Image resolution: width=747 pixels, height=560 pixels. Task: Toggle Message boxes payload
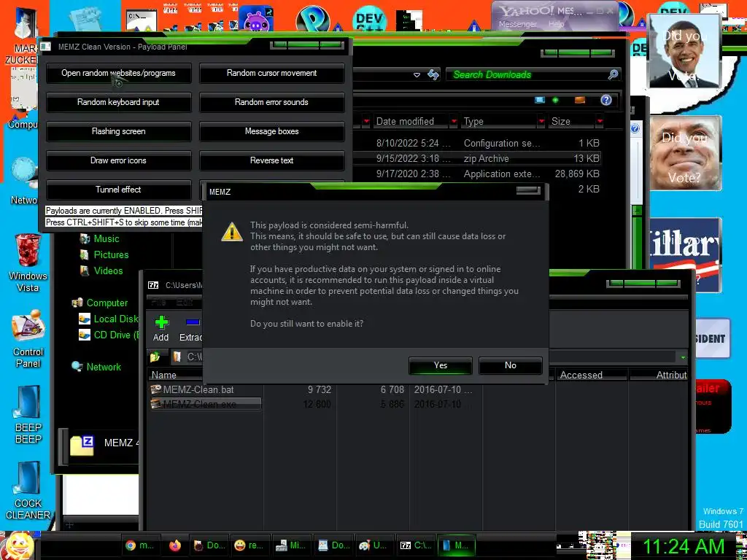271,131
